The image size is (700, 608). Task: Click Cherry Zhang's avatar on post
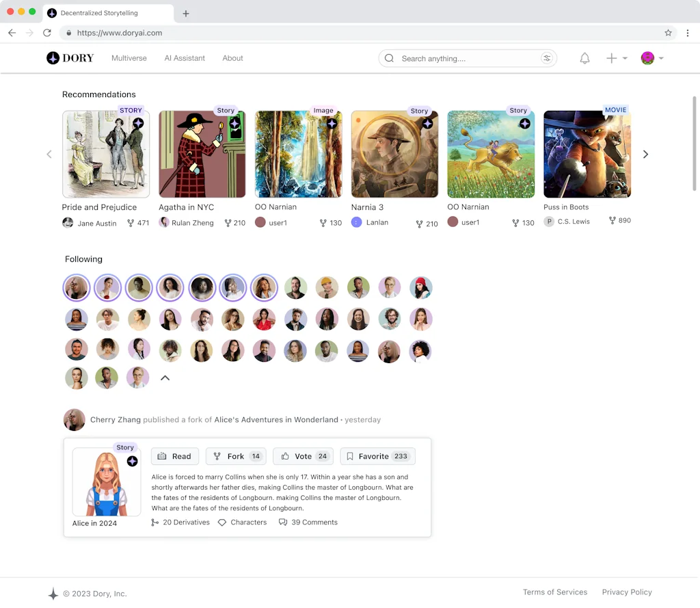[x=74, y=420]
